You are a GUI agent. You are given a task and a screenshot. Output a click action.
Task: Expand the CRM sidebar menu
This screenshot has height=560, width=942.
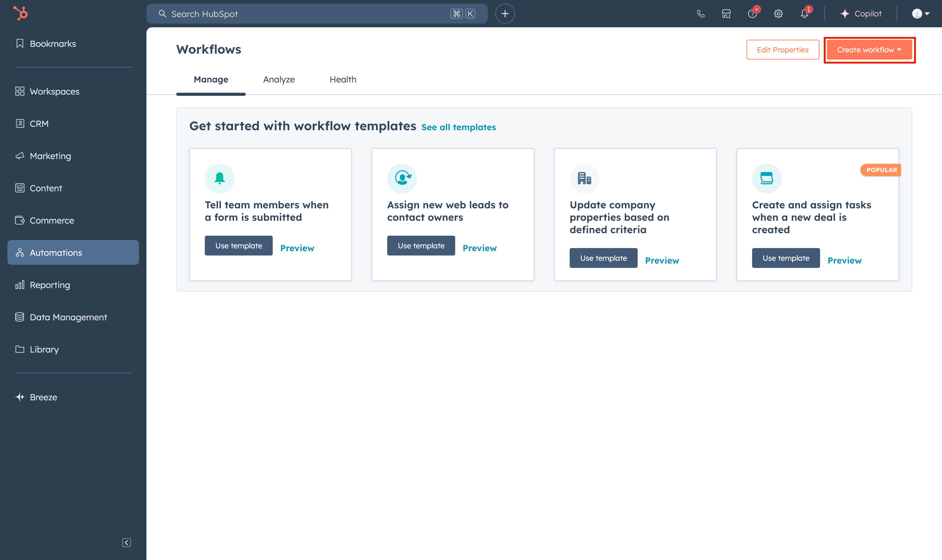pyautogui.click(x=39, y=124)
